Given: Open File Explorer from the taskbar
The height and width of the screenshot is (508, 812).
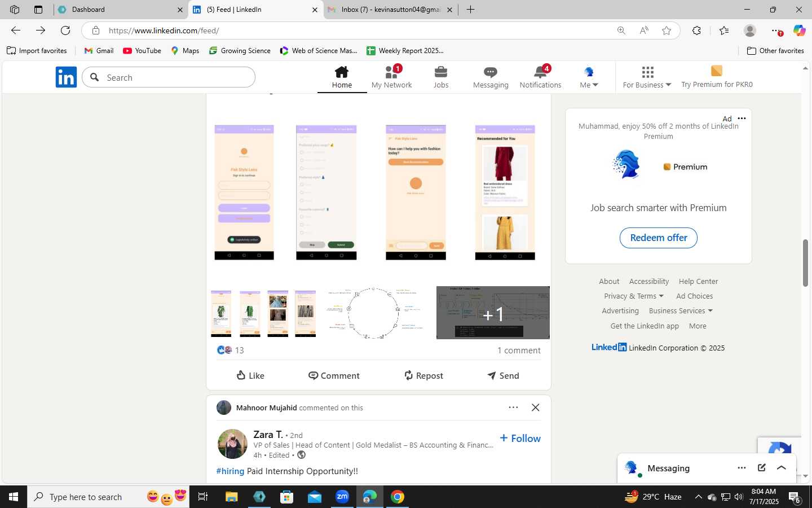Looking at the screenshot, I should click(x=232, y=497).
